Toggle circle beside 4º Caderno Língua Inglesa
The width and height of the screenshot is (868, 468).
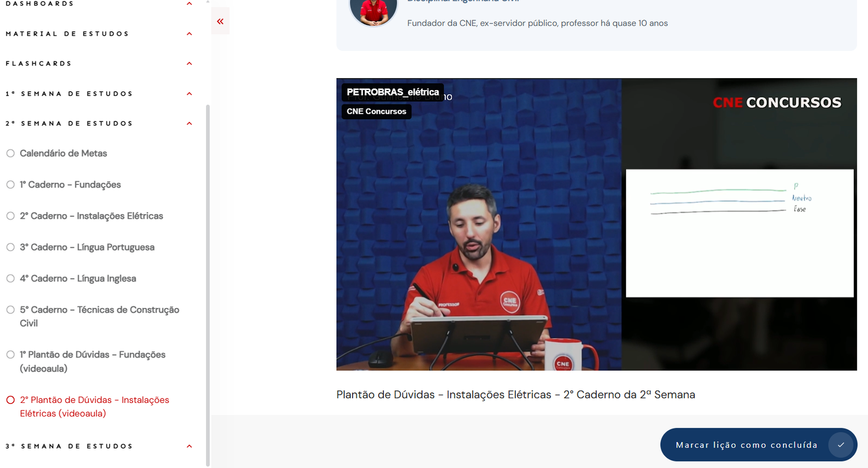(10, 278)
